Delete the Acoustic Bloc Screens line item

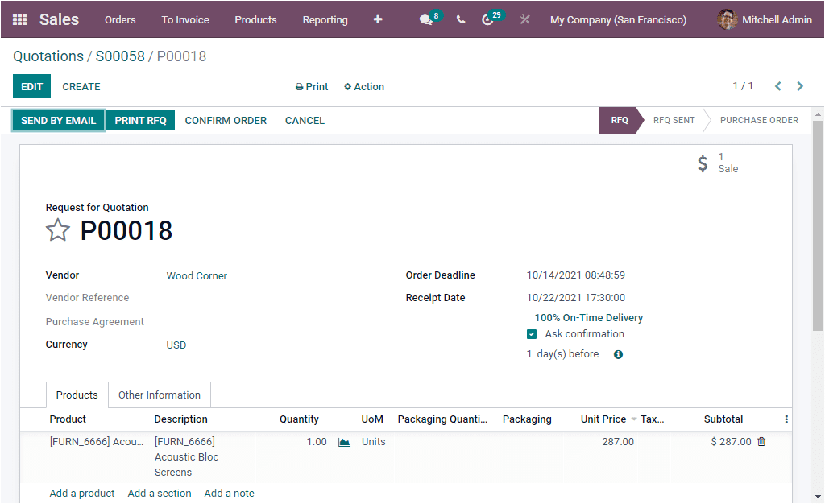coord(761,441)
